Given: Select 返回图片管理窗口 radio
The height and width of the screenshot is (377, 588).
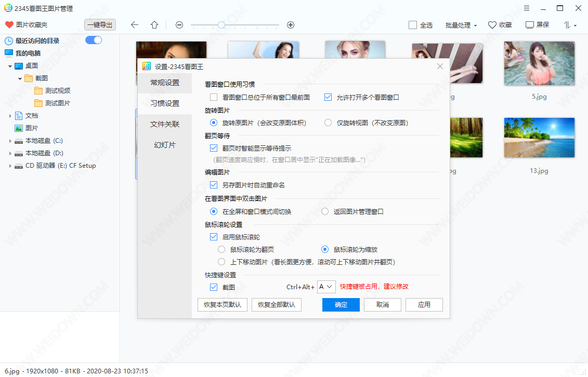Looking at the screenshot, I should click(x=325, y=211).
